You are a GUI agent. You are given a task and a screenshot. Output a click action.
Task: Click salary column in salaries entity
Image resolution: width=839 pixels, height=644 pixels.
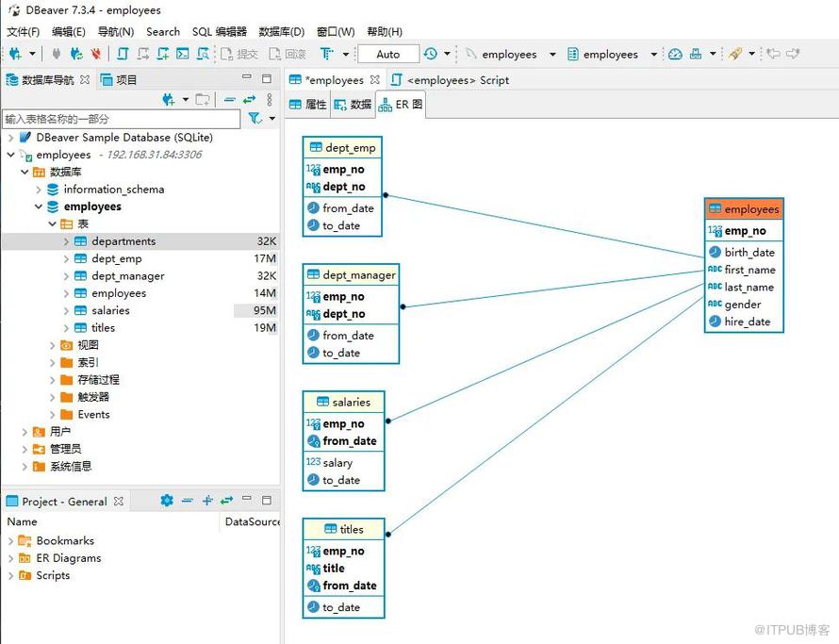[x=337, y=463]
